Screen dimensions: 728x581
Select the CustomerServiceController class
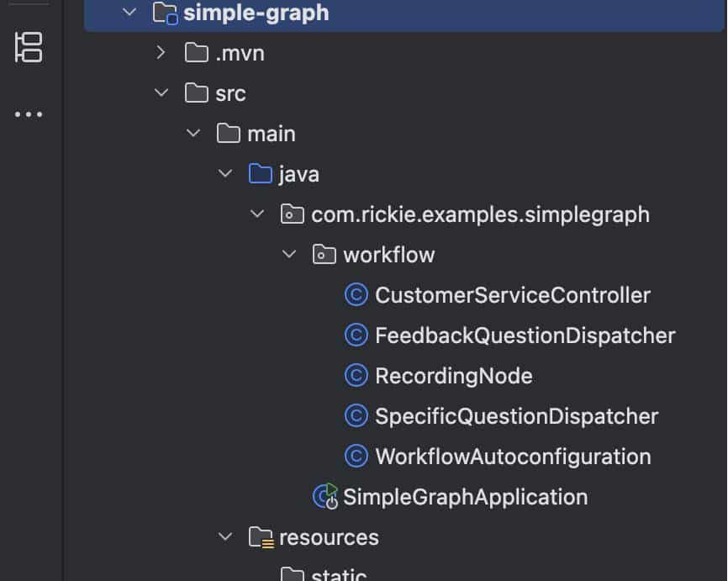513,295
